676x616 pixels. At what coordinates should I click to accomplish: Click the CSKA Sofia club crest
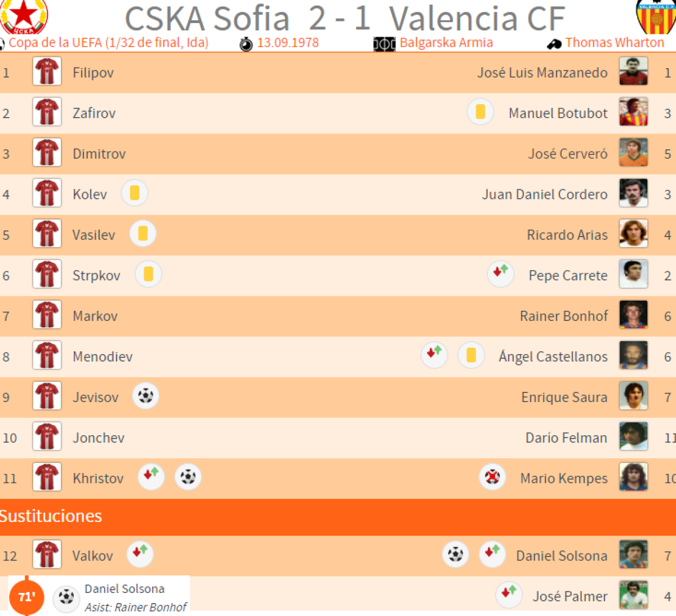pos(24,16)
